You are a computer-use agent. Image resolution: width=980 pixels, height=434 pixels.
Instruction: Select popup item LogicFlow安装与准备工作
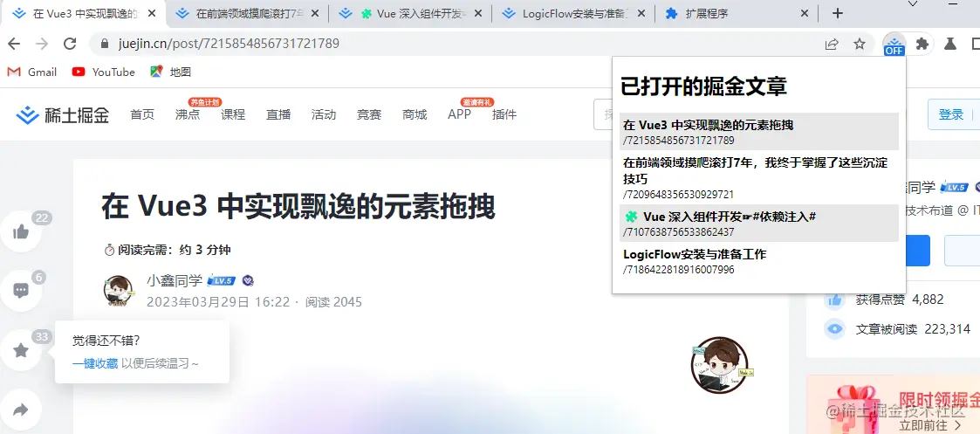(758, 261)
